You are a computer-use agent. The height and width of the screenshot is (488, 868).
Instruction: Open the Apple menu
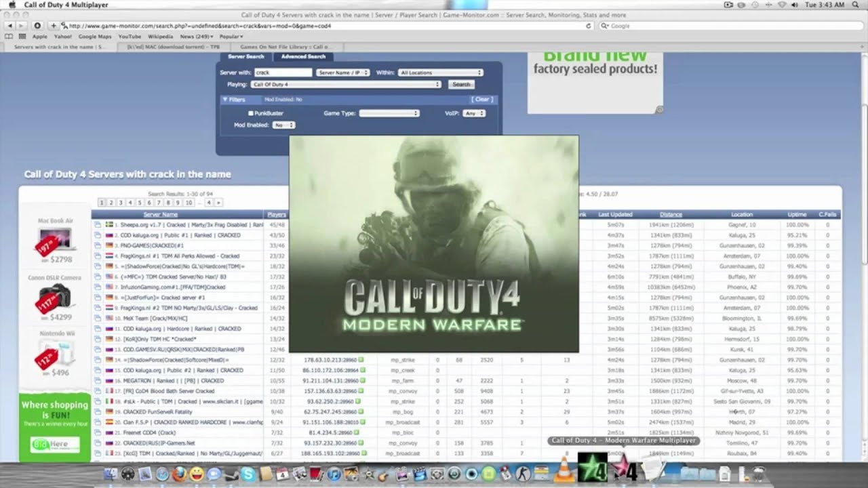point(11,5)
